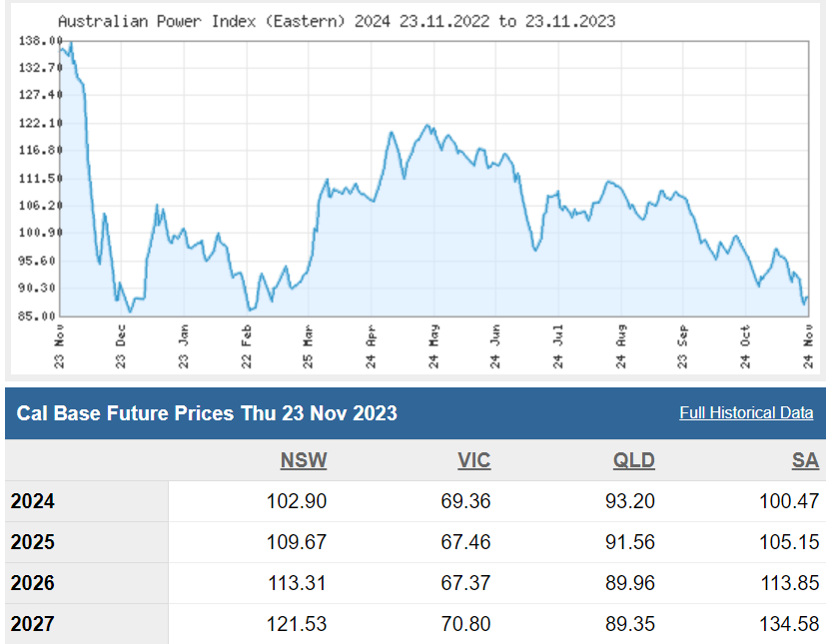Select the 2024 row label

[33, 501]
